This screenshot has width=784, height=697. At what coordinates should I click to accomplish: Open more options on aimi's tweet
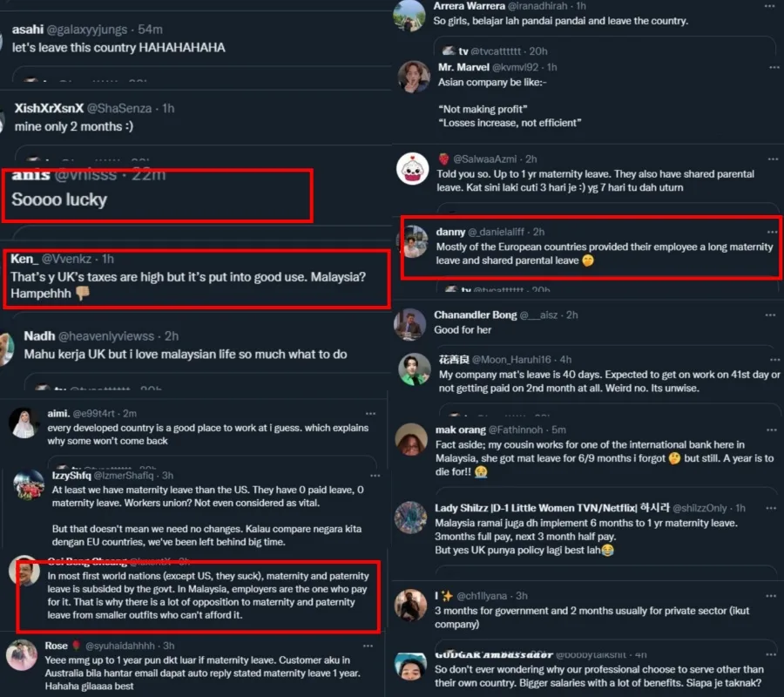(x=370, y=414)
